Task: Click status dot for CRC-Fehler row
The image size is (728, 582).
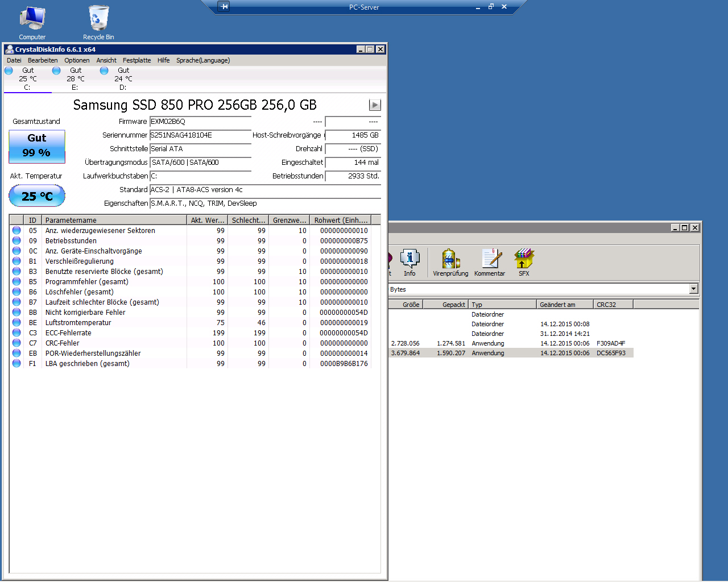Action: point(16,343)
